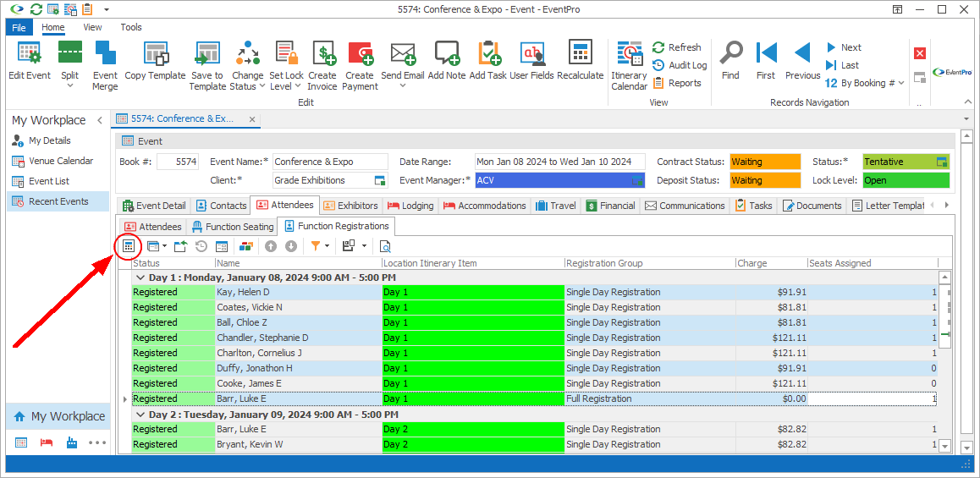The height and width of the screenshot is (478, 980).
Task: Open the Lodging tab
Action: [x=410, y=206]
